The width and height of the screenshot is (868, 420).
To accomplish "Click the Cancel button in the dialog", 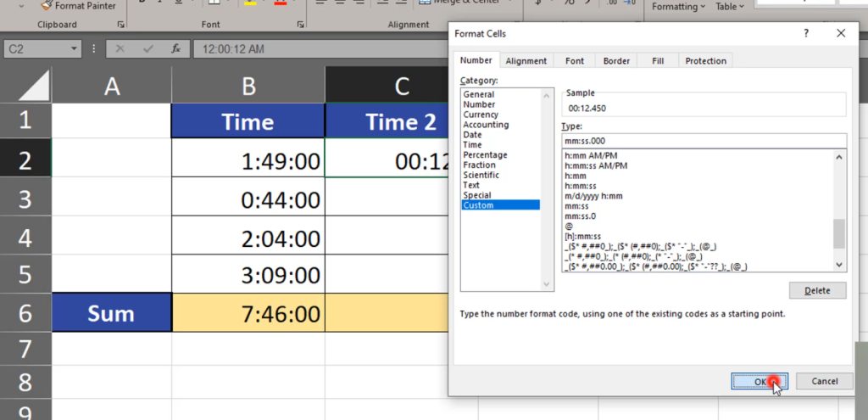I will 824,382.
